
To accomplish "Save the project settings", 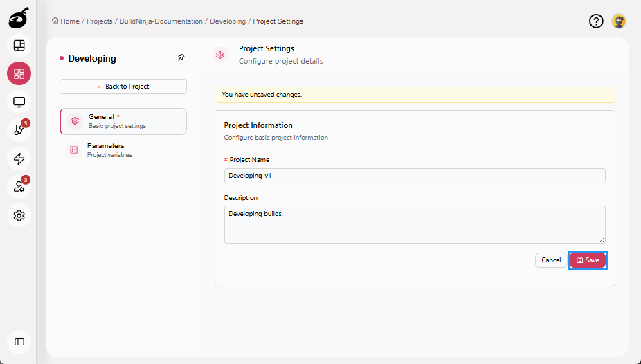I will tap(588, 260).
